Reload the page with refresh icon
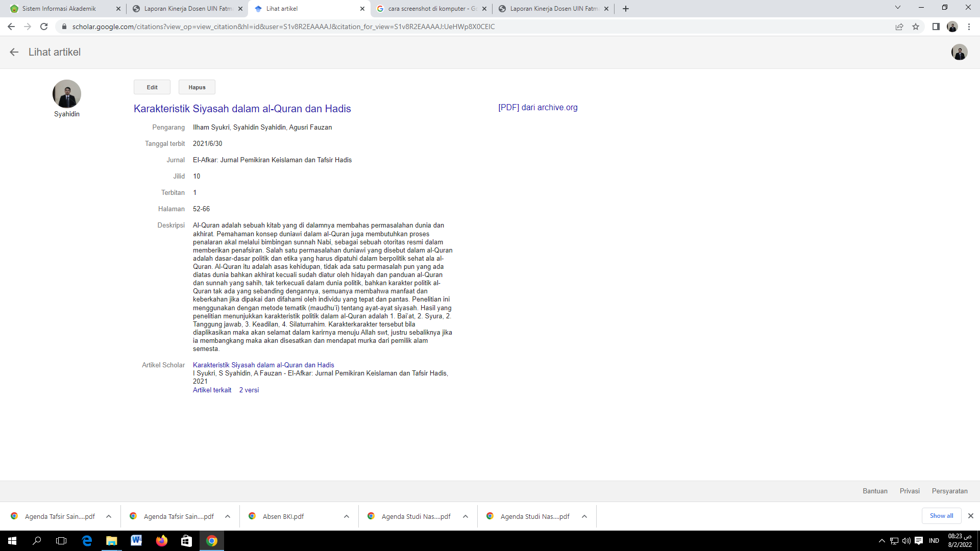Image resolution: width=980 pixels, height=551 pixels. point(44,27)
